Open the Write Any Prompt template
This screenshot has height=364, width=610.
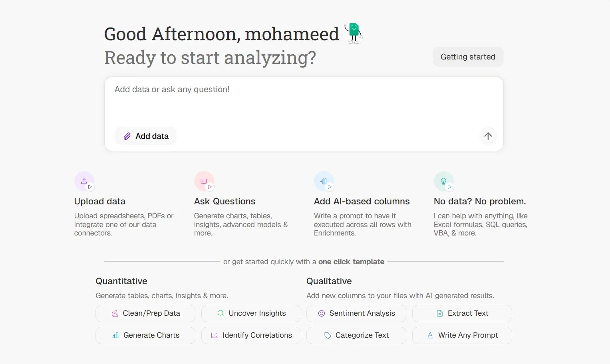point(462,335)
